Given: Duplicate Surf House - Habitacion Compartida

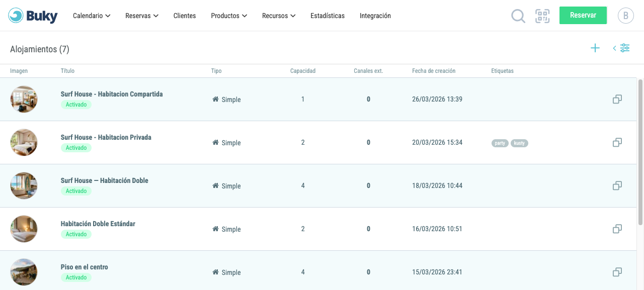Looking at the screenshot, I should click(x=617, y=100).
